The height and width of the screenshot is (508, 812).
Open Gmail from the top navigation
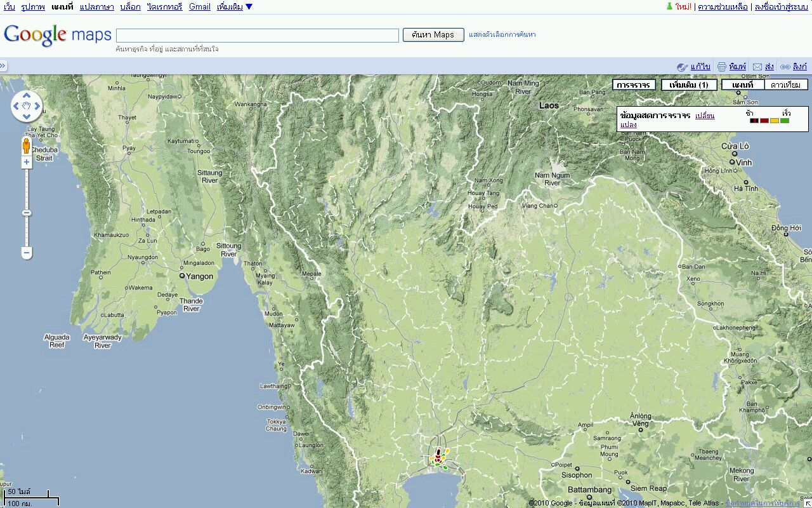pos(199,7)
